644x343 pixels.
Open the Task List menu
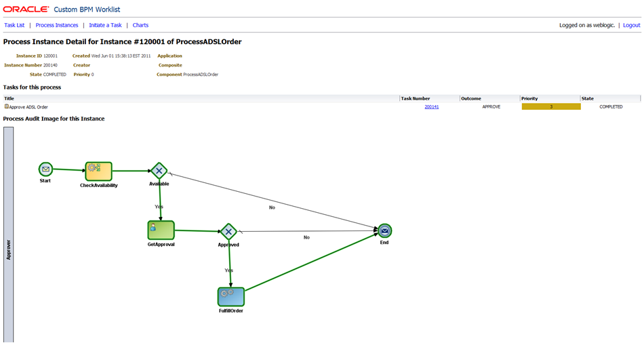[x=14, y=25]
